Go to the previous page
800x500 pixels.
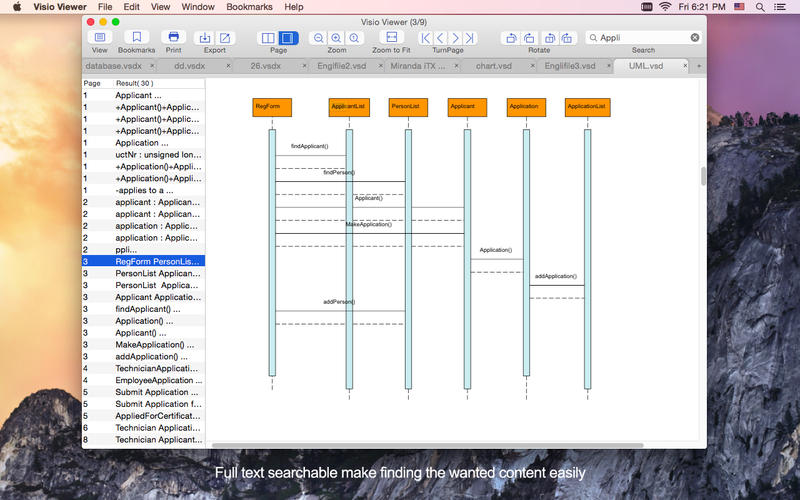coord(440,38)
